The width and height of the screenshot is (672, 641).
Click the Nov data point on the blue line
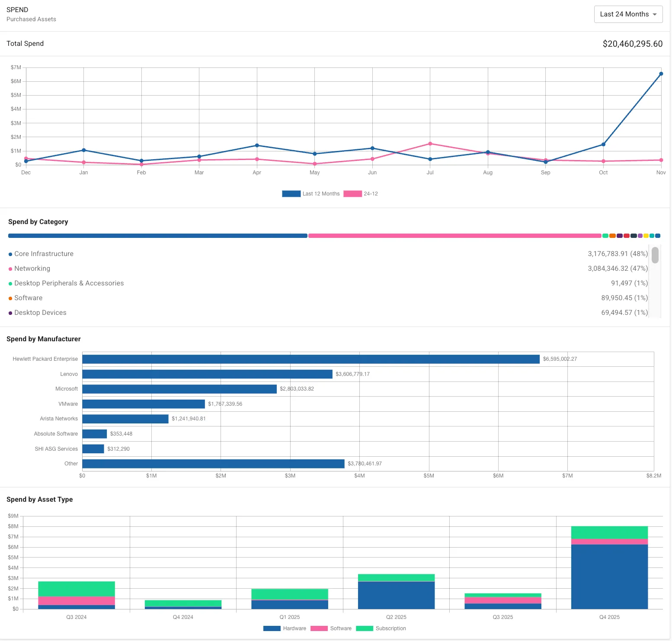[661, 74]
